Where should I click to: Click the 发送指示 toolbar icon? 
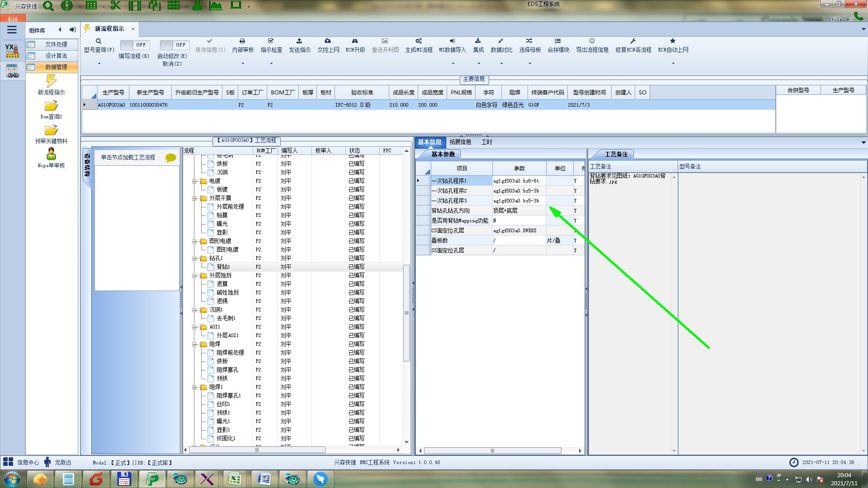(299, 41)
